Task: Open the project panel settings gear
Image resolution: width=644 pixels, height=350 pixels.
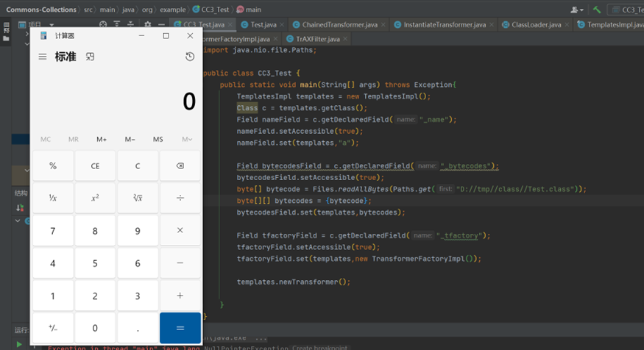Action: [x=147, y=24]
